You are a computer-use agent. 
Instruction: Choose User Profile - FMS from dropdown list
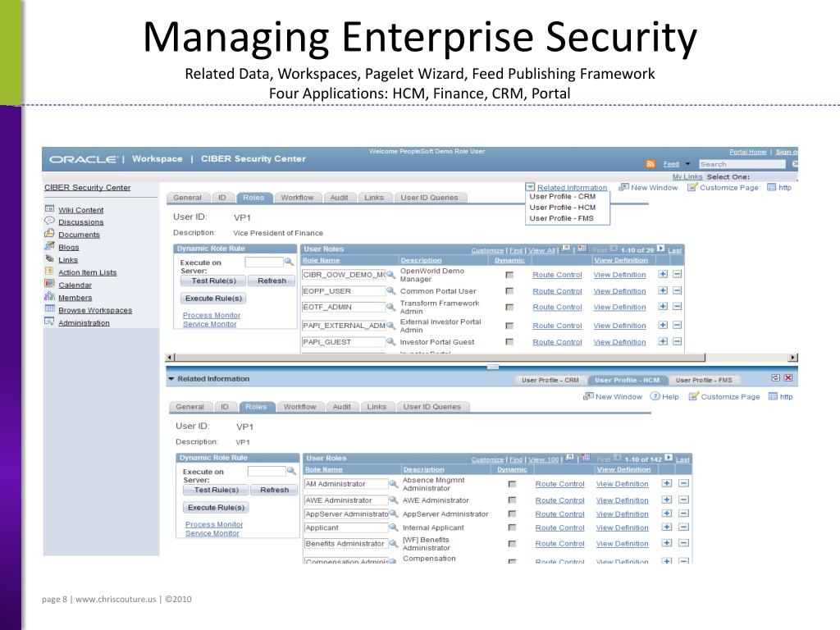tap(561, 218)
